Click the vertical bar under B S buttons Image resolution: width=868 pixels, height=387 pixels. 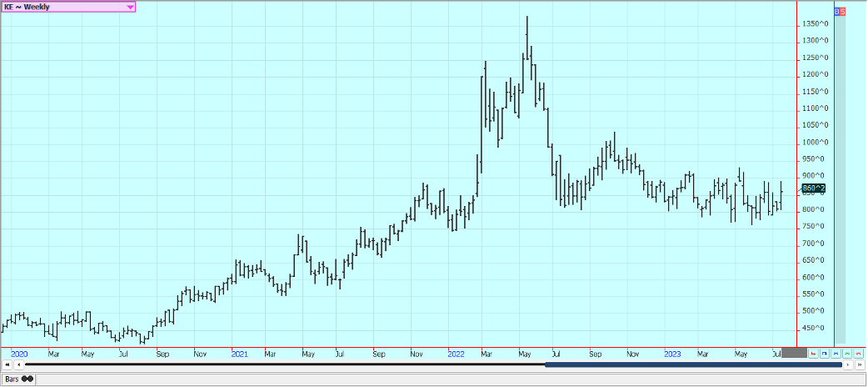pos(840,179)
